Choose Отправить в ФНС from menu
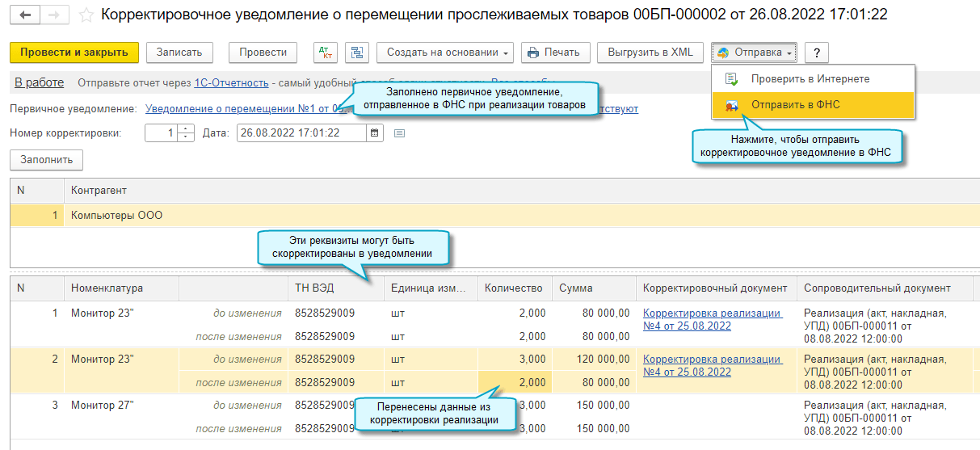This screenshot has height=450, width=980. click(x=795, y=105)
